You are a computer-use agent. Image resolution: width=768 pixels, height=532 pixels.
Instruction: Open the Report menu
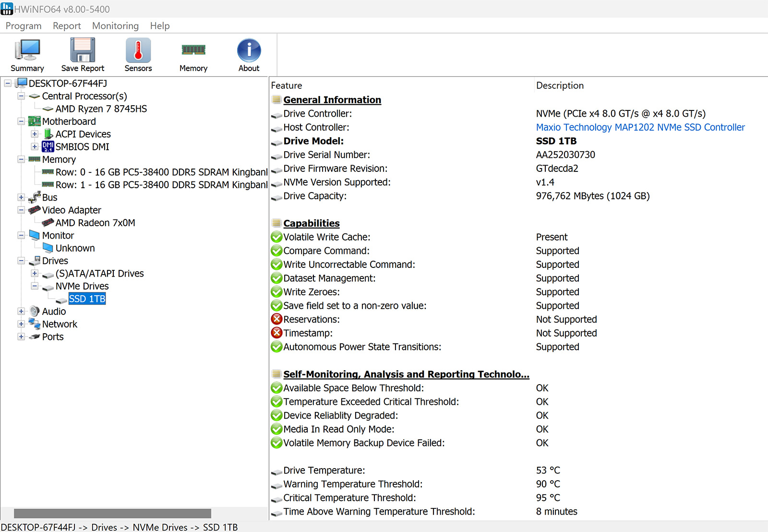[67, 26]
